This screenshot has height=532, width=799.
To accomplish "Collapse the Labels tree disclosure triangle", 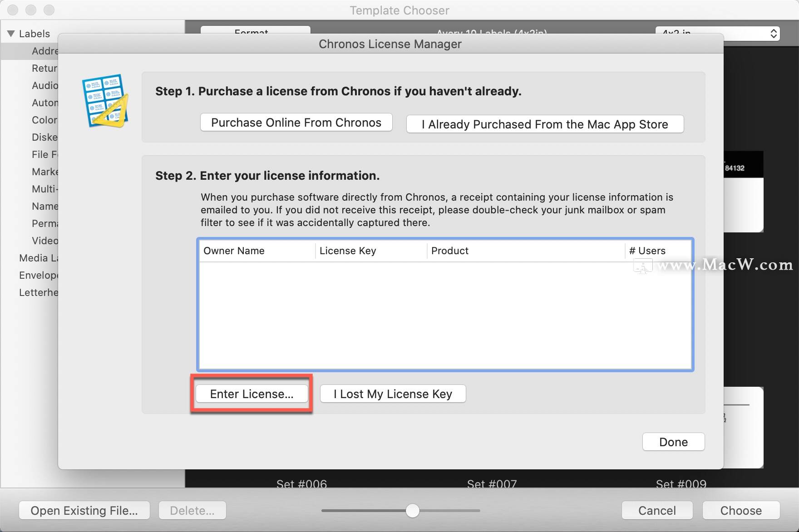I will coord(11,34).
